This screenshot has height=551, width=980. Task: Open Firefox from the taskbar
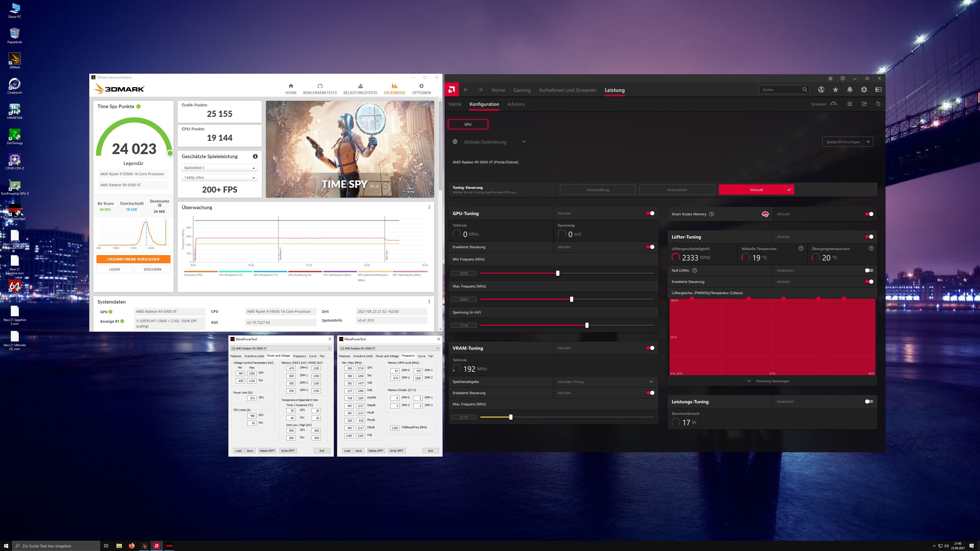click(131, 546)
